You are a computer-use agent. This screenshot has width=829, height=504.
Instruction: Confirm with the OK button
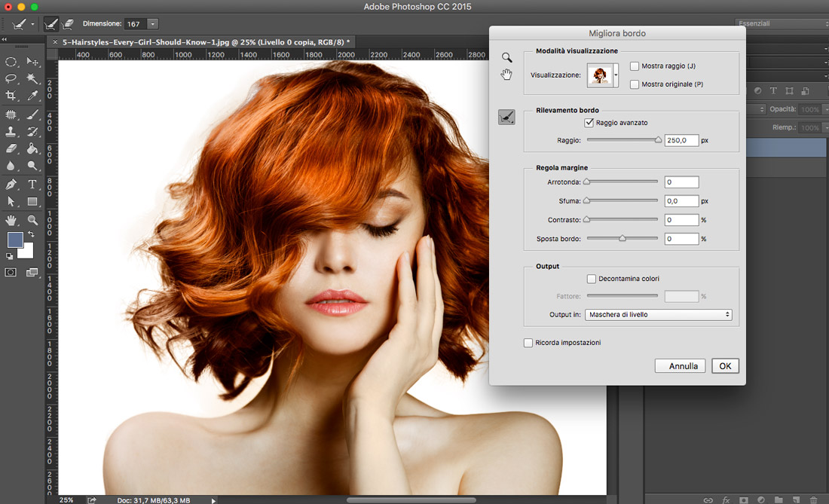pyautogui.click(x=725, y=366)
